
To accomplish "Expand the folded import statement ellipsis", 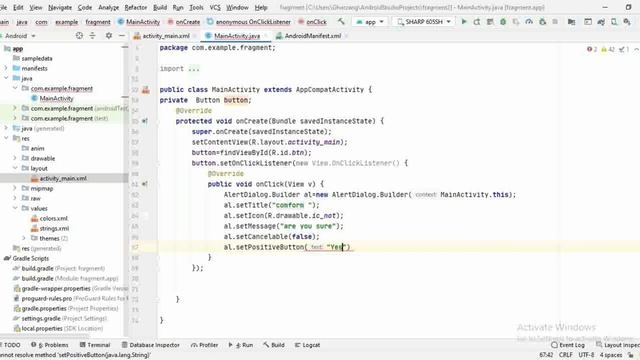I will coord(194,69).
